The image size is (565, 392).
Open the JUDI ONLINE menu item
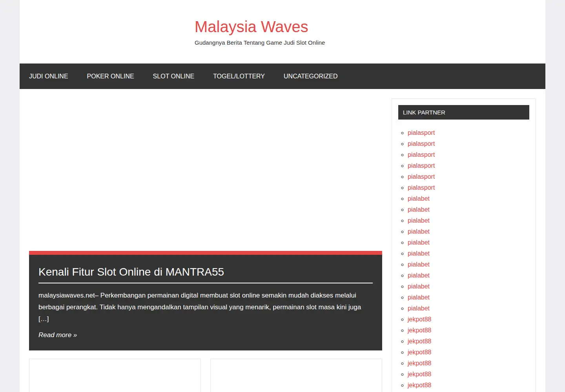49,76
